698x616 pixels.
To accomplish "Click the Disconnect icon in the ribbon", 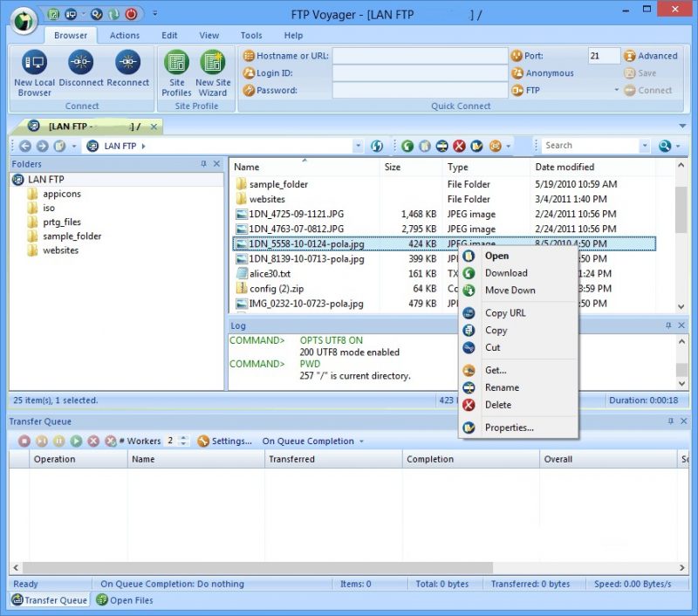I will tap(80, 62).
